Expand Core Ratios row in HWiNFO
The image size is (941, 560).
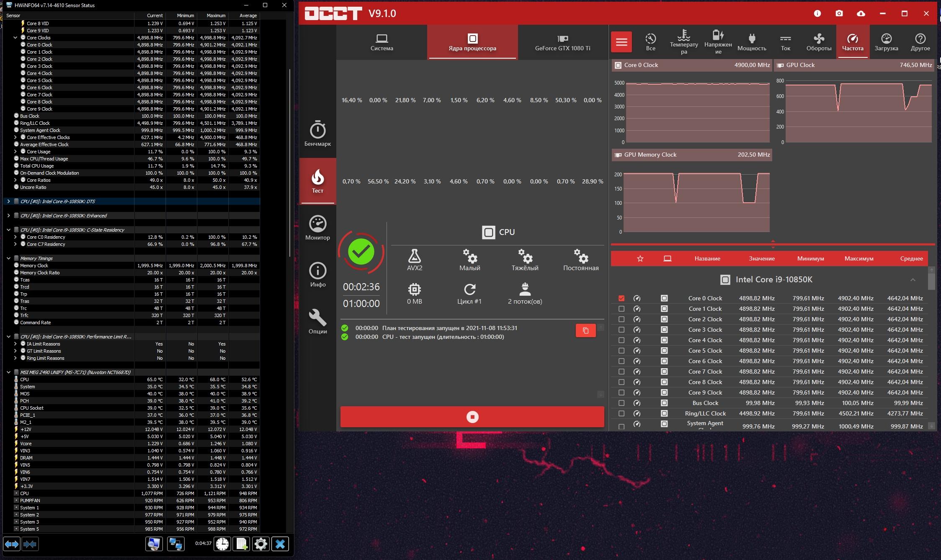tap(15, 180)
